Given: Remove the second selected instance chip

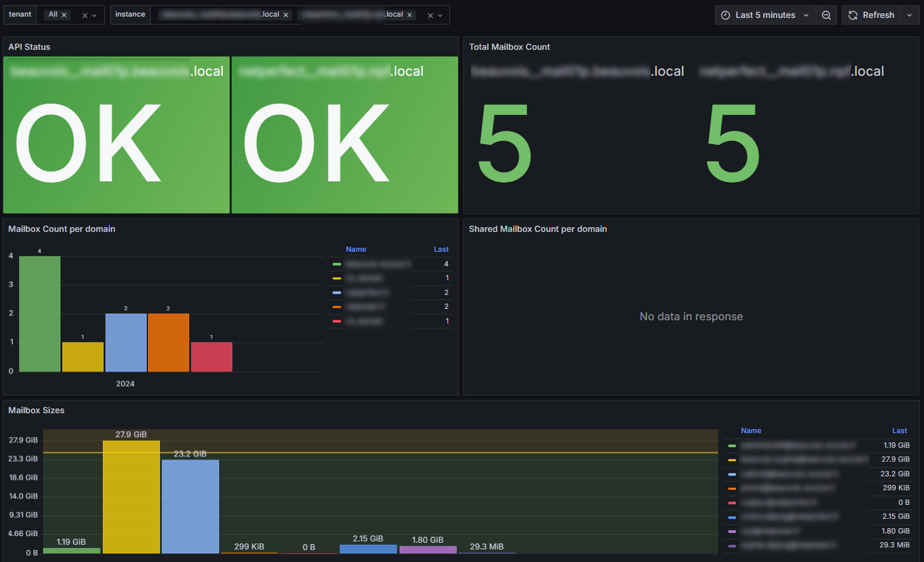Looking at the screenshot, I should click(x=410, y=15).
